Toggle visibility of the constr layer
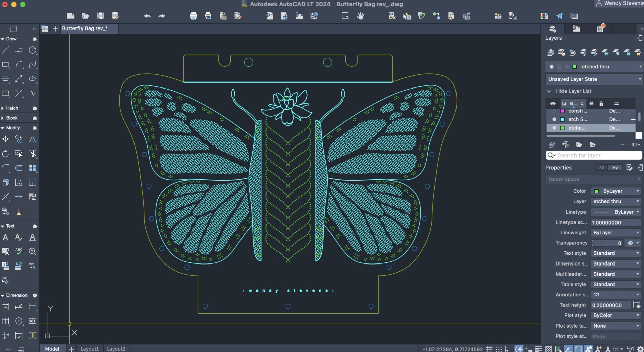 (554, 111)
